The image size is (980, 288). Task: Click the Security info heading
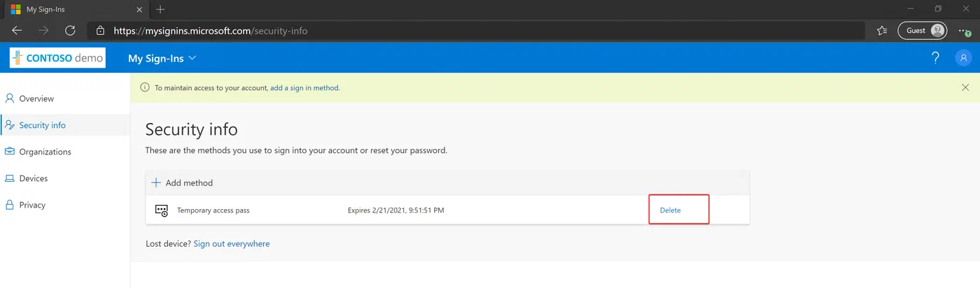click(x=192, y=129)
